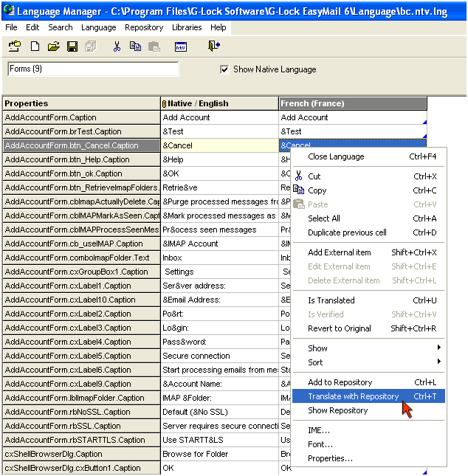Open the Repository menu
This screenshot has width=468, height=476.
[x=144, y=27]
